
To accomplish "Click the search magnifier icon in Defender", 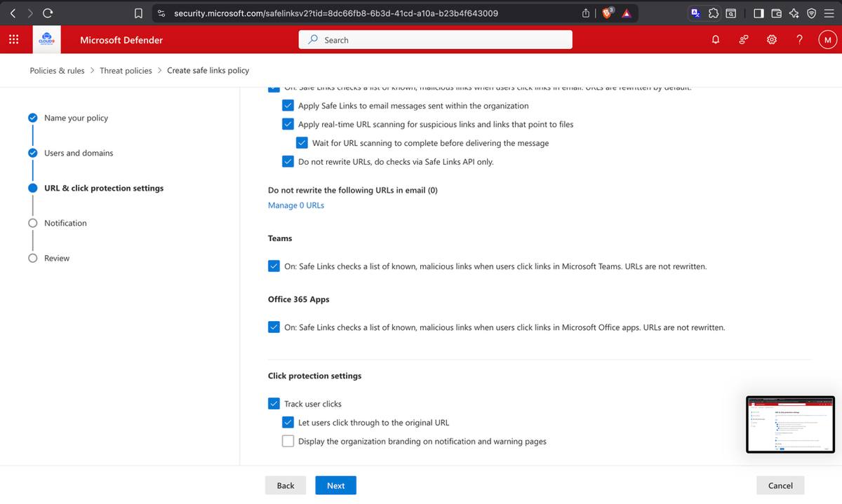I will pyautogui.click(x=314, y=40).
